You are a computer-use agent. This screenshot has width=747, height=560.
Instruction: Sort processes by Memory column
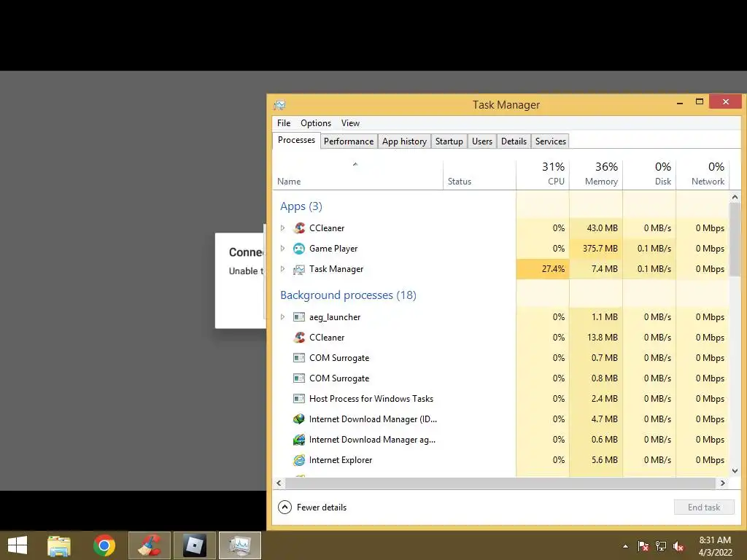(x=596, y=175)
